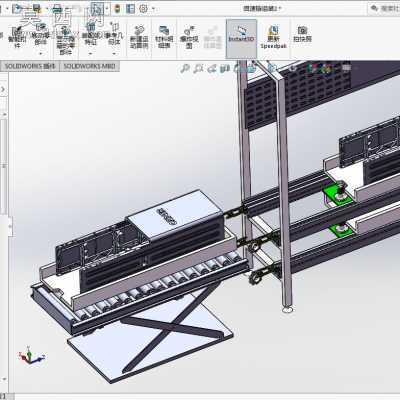
Task: Open the file properties list icon
Action: pos(130,9)
